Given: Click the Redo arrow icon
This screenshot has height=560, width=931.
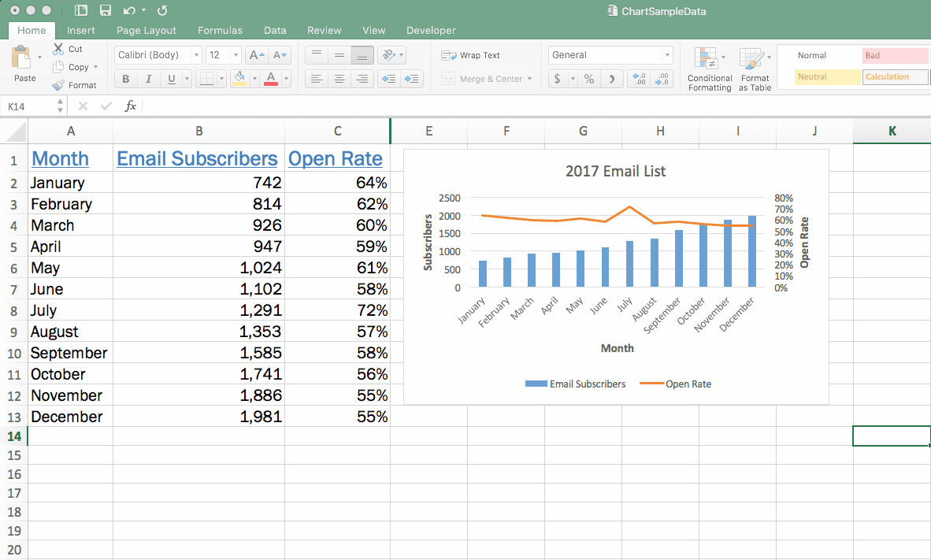Looking at the screenshot, I should pyautogui.click(x=162, y=11).
